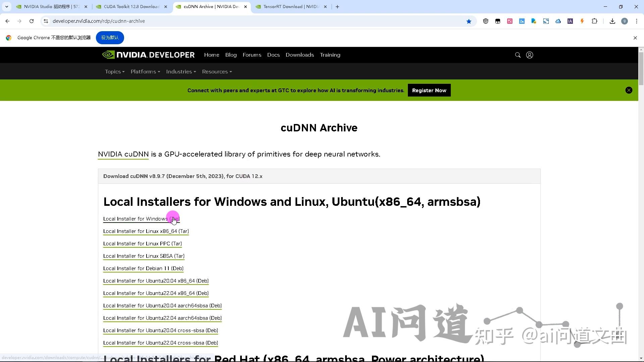Expand the Topics dropdown menu

tap(114, 71)
